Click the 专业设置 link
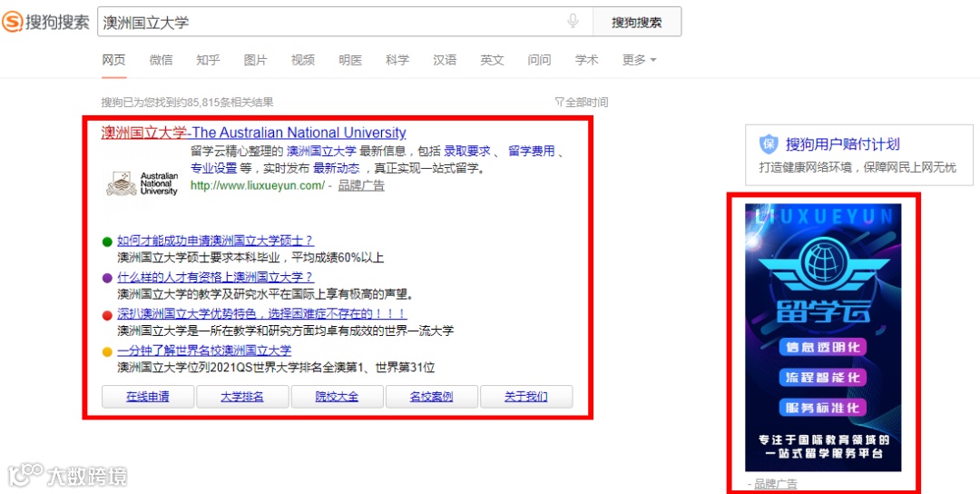This screenshot has height=494, width=980. (214, 168)
